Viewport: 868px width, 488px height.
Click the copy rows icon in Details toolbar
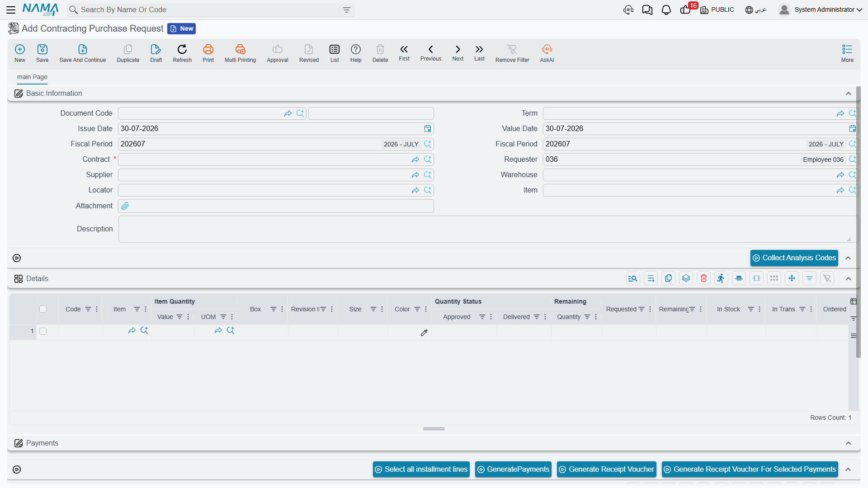pyautogui.click(x=669, y=278)
